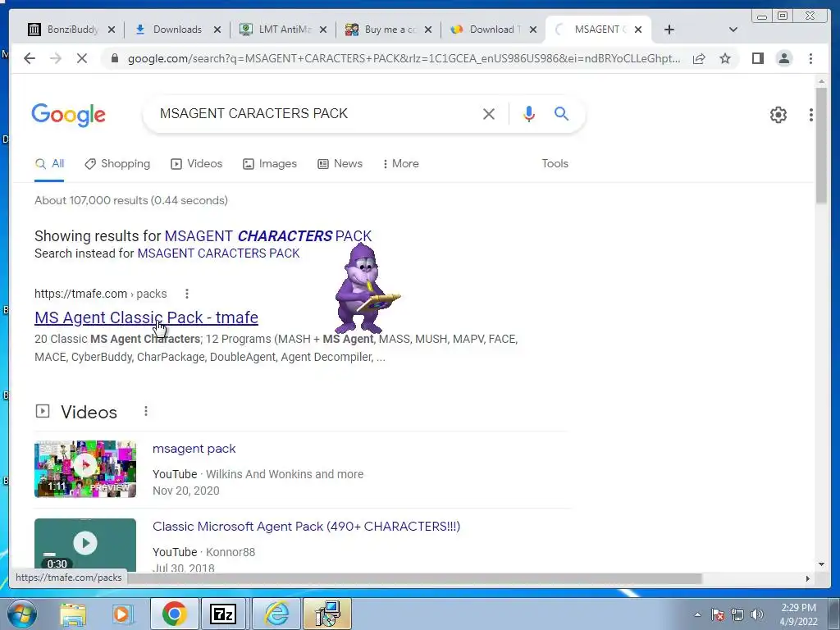840x630 pixels.
Task: Expand the More search filters
Action: coord(400,164)
